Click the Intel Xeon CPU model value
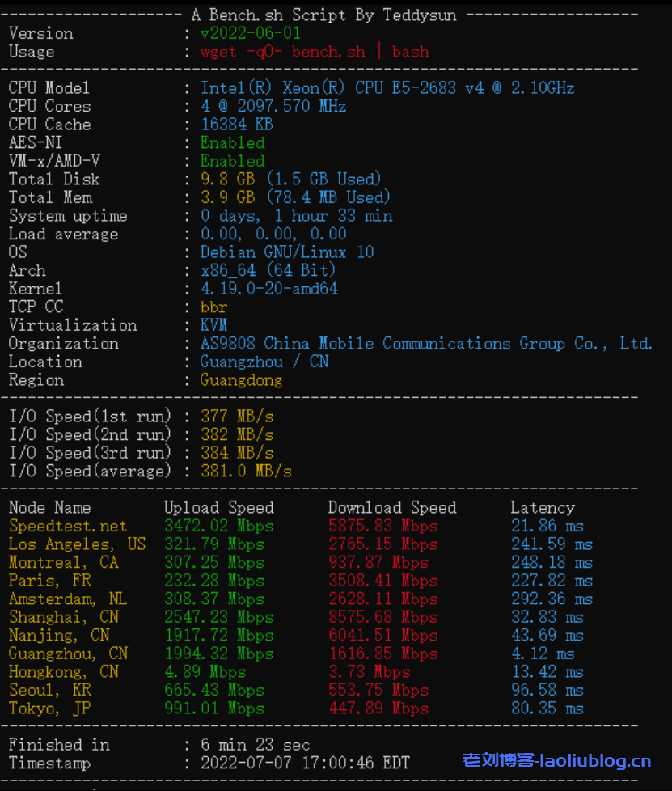Screen dimensions: 672x791 (x=387, y=87)
